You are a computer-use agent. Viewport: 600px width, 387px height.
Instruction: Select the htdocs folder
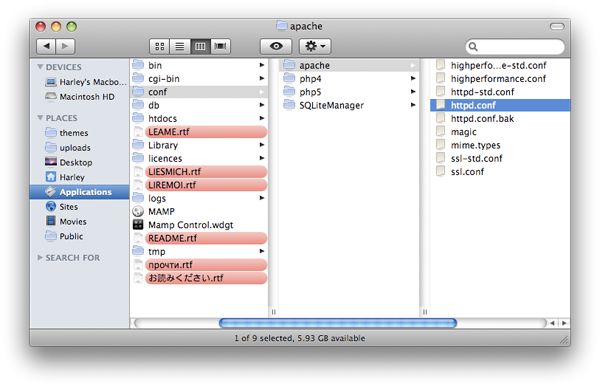tap(199, 119)
